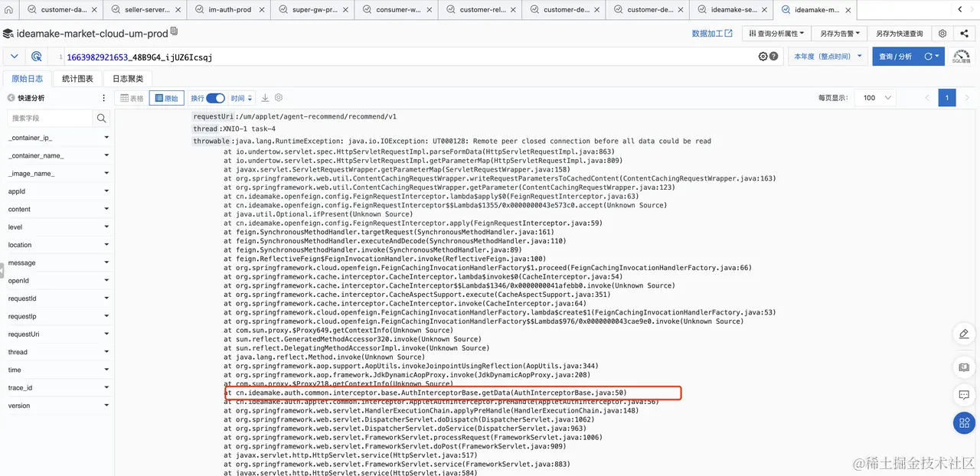Open the logstore settings gear
Viewport: 980px width, 476px height.
pos(942,34)
